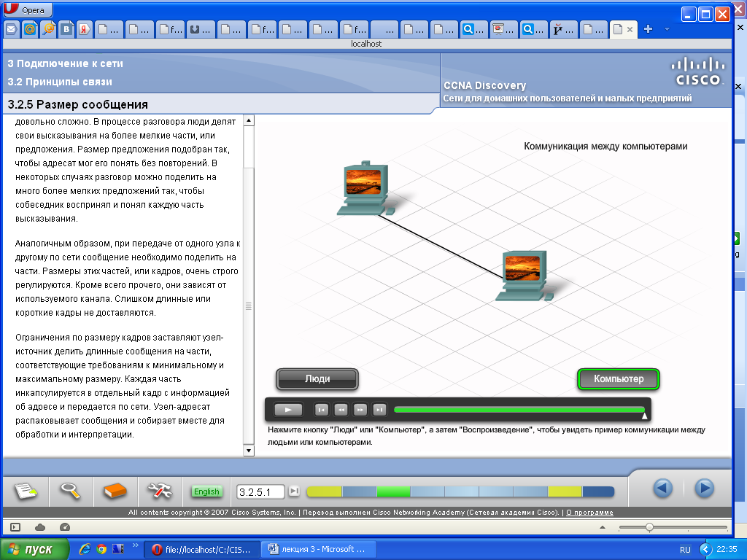Select the dark blue last page-bar segment

(598, 491)
